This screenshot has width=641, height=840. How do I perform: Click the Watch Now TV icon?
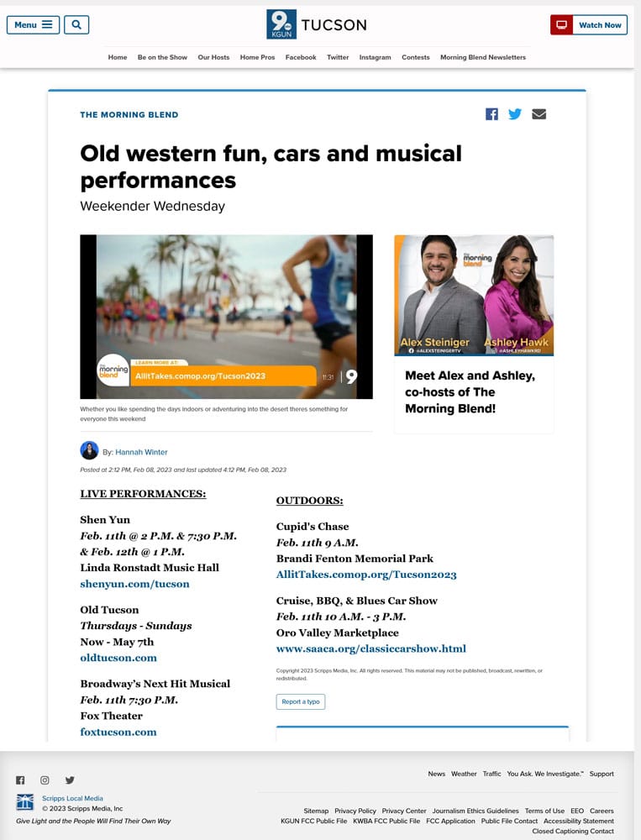click(x=562, y=24)
